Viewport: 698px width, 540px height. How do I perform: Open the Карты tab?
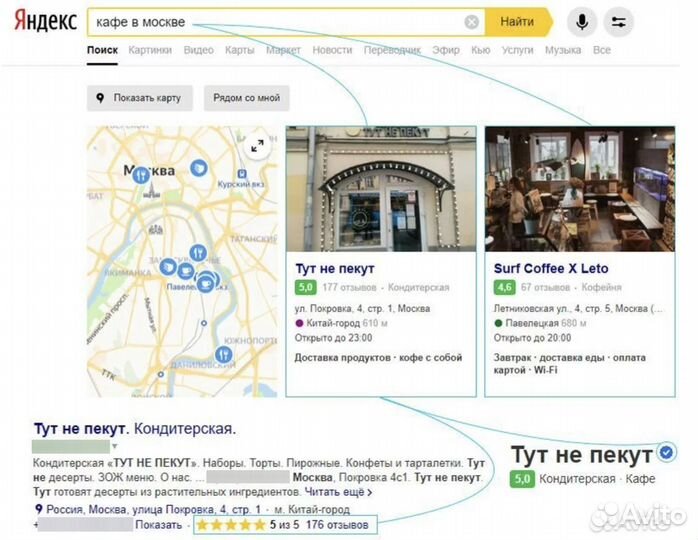pyautogui.click(x=239, y=50)
